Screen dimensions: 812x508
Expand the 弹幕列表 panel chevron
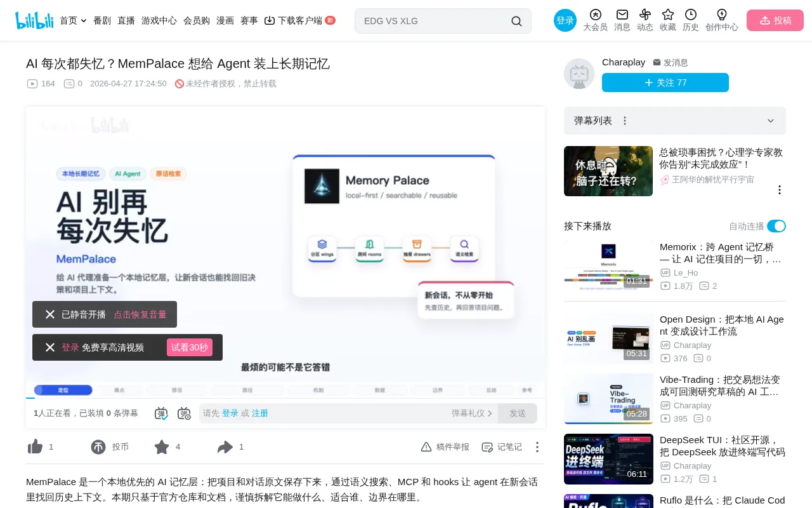pyautogui.click(x=771, y=121)
